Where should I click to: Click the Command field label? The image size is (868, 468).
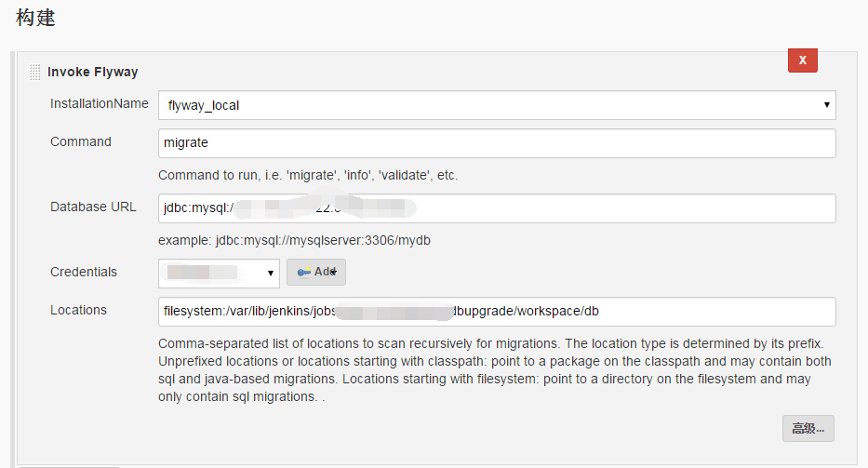click(81, 141)
